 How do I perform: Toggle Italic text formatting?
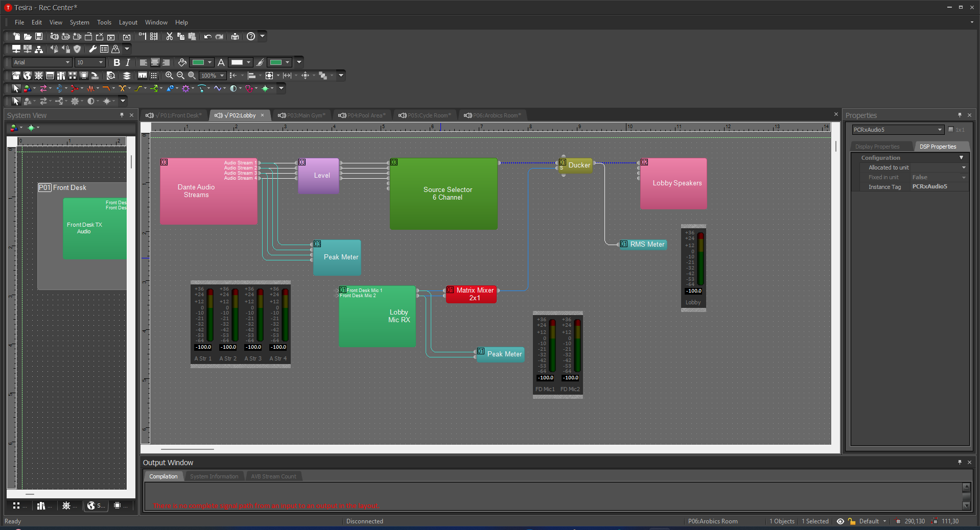click(x=128, y=62)
